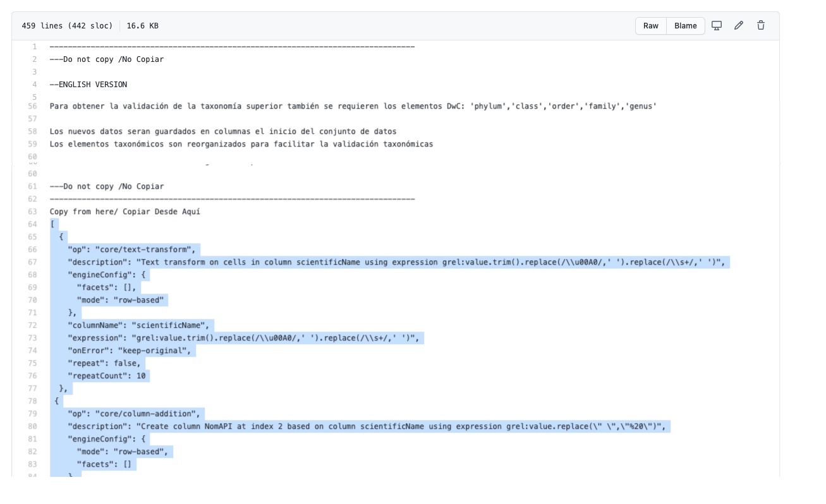Select line number 67
This screenshot has width=826, height=504.
[x=33, y=262]
